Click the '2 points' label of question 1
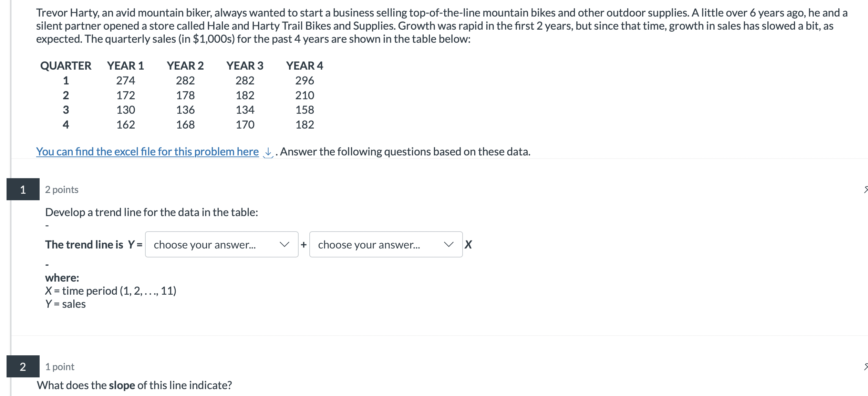Viewport: 868px width, 396px height. click(62, 190)
